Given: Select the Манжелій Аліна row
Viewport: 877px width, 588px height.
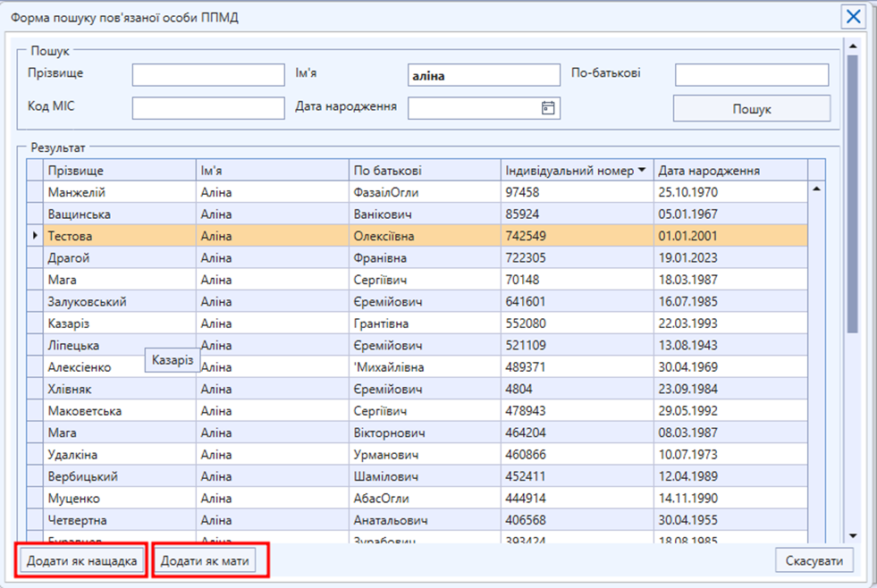Looking at the screenshot, I should (x=119, y=192).
